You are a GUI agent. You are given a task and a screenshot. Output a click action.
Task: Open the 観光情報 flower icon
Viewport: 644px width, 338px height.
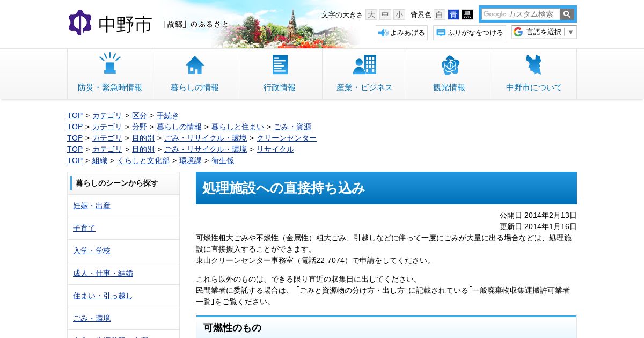click(450, 65)
